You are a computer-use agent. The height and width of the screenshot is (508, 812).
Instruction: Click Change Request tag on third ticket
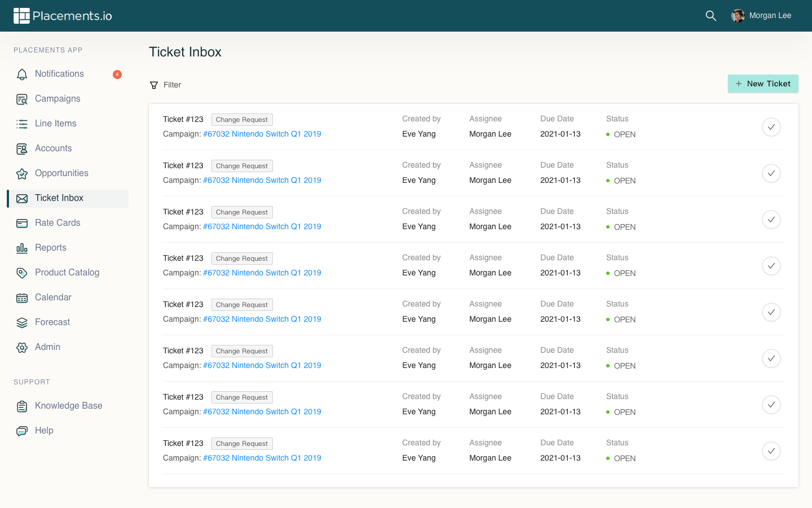242,212
